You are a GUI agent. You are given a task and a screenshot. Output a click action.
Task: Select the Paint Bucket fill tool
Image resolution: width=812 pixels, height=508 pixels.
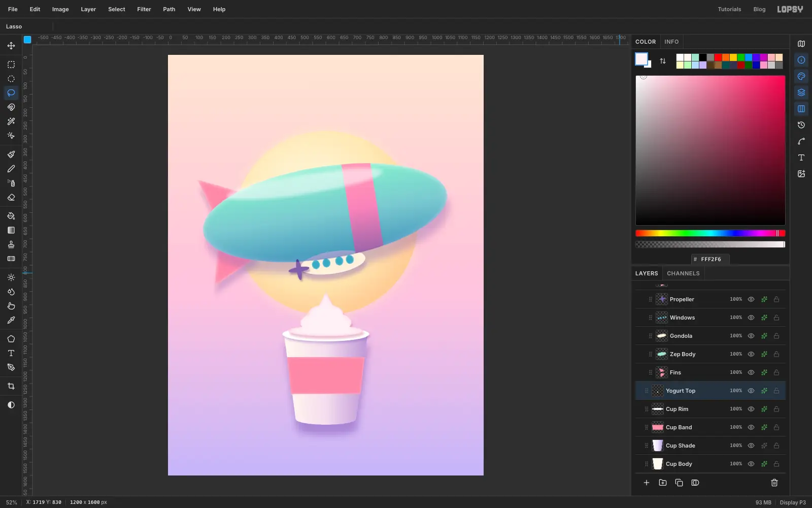11,216
